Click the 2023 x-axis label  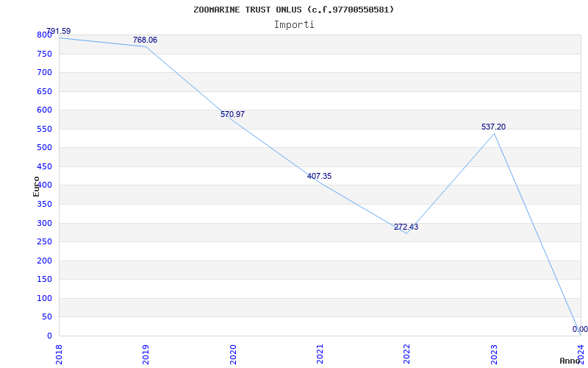[x=494, y=354]
